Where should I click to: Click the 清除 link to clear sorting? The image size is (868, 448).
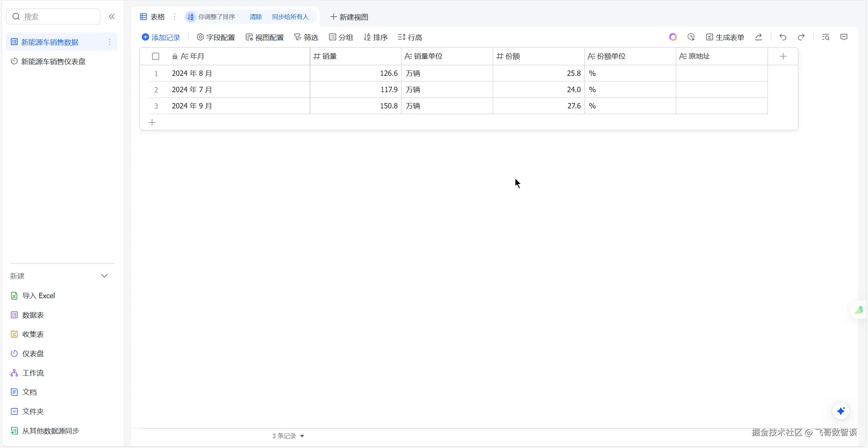(x=256, y=17)
